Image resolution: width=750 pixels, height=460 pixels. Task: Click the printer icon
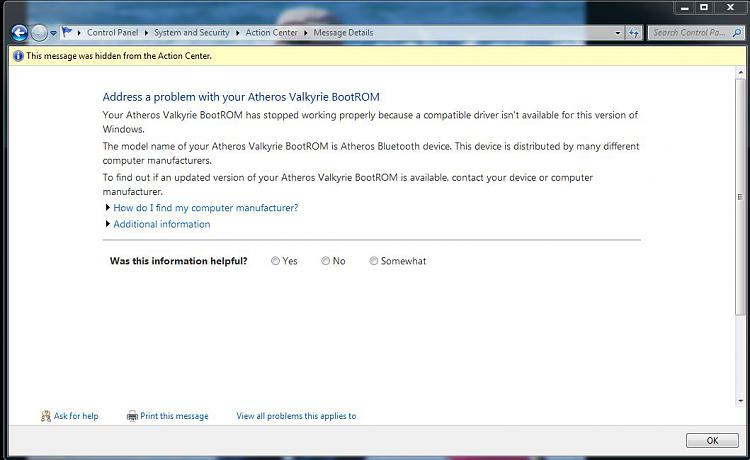tap(132, 416)
